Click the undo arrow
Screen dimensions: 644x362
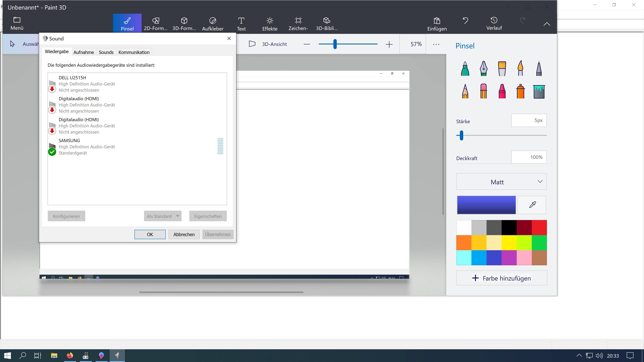[x=465, y=20]
